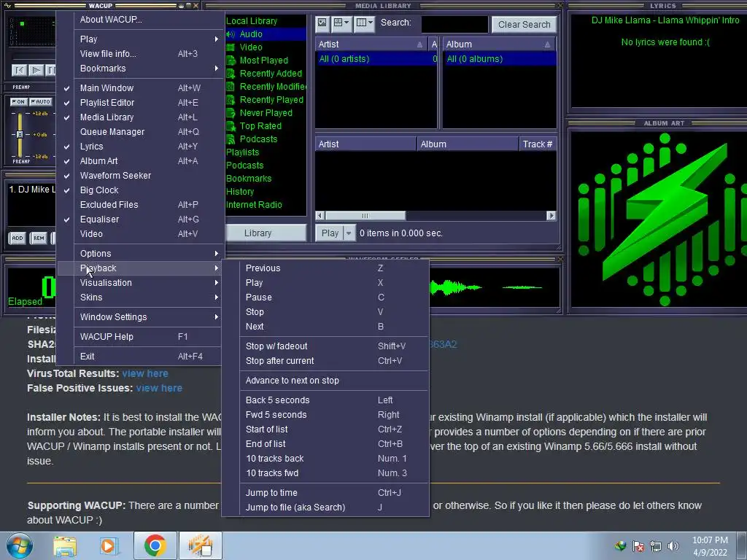Sort by the Track # column header
Image resolution: width=747 pixels, height=560 pixels.
[x=538, y=144]
